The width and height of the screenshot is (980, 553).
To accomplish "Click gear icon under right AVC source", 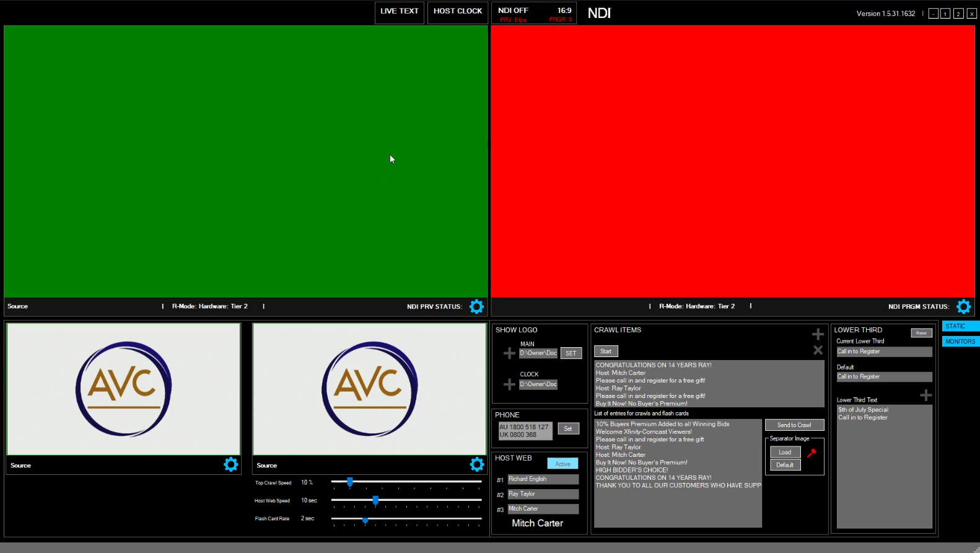I will pos(476,465).
